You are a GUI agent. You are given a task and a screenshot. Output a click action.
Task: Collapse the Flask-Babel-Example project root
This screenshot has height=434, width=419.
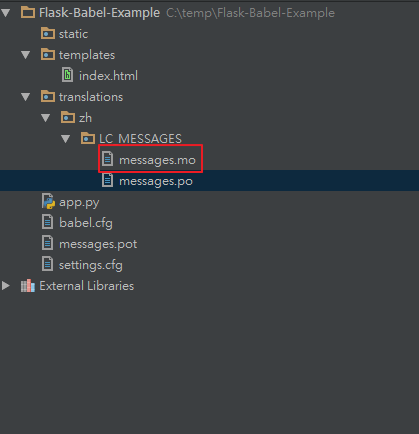click(6, 13)
